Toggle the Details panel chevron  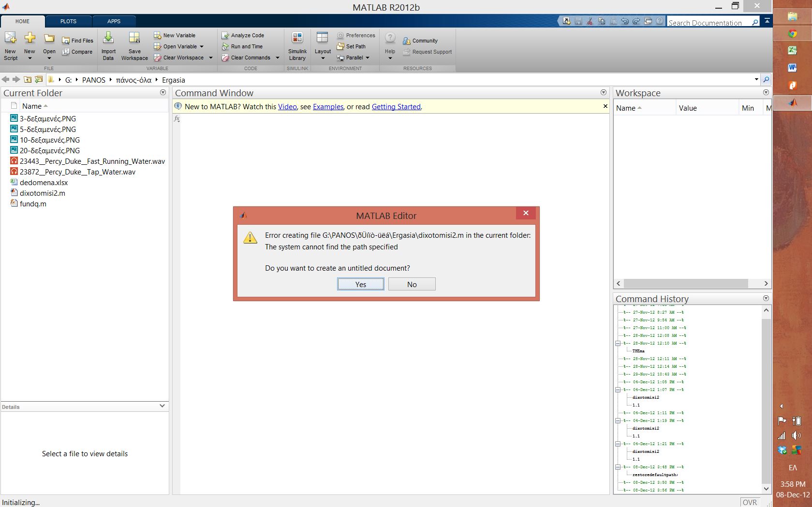pos(162,406)
